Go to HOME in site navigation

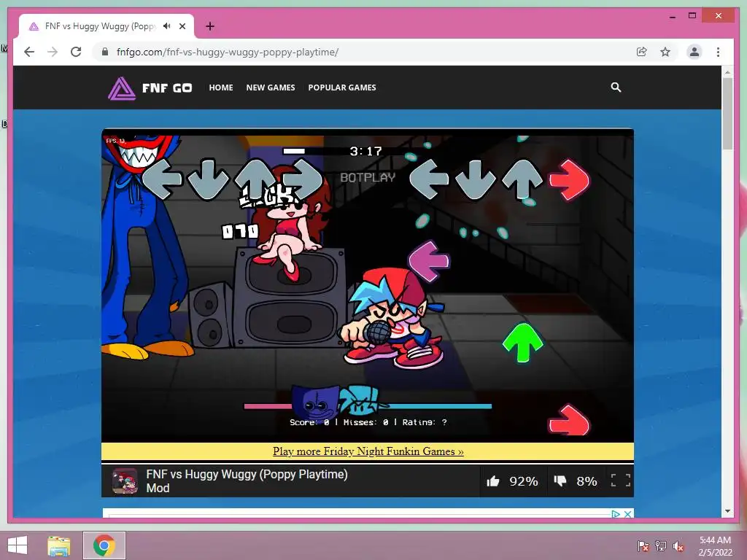[221, 87]
